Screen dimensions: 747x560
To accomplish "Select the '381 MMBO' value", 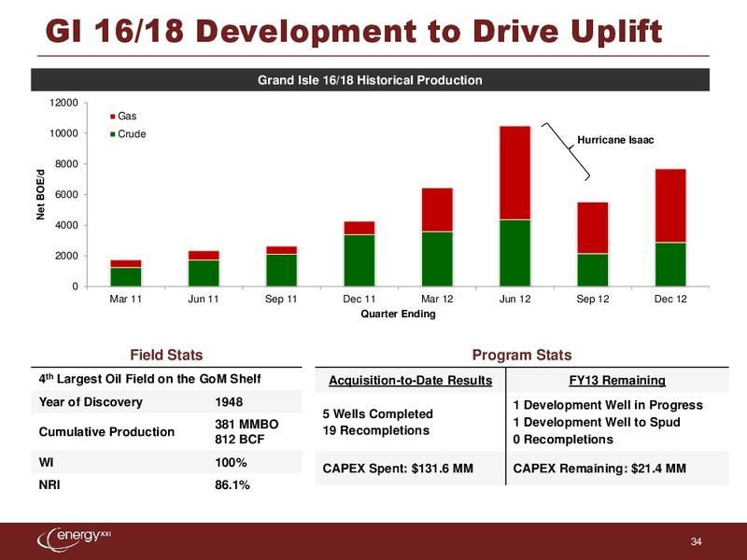I will point(247,424).
